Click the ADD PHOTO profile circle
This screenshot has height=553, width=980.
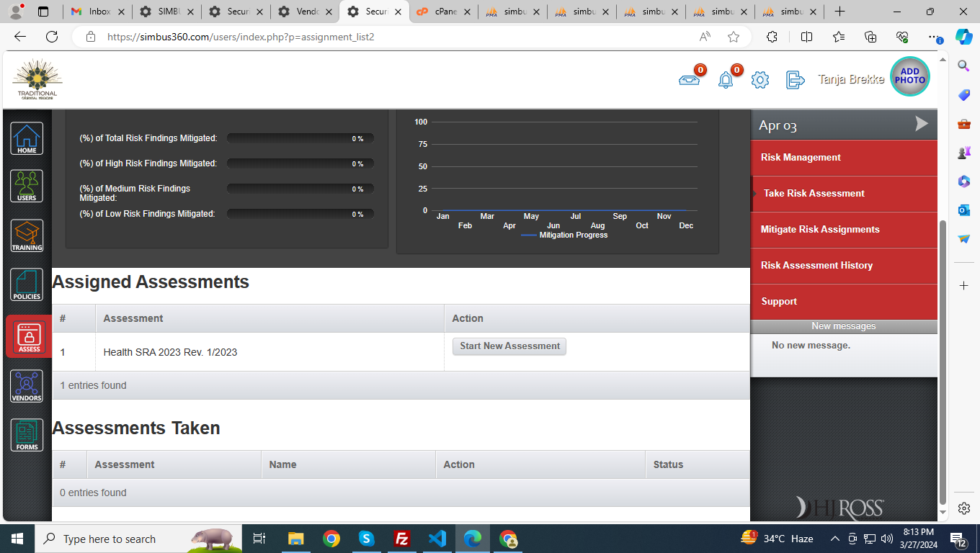click(909, 76)
